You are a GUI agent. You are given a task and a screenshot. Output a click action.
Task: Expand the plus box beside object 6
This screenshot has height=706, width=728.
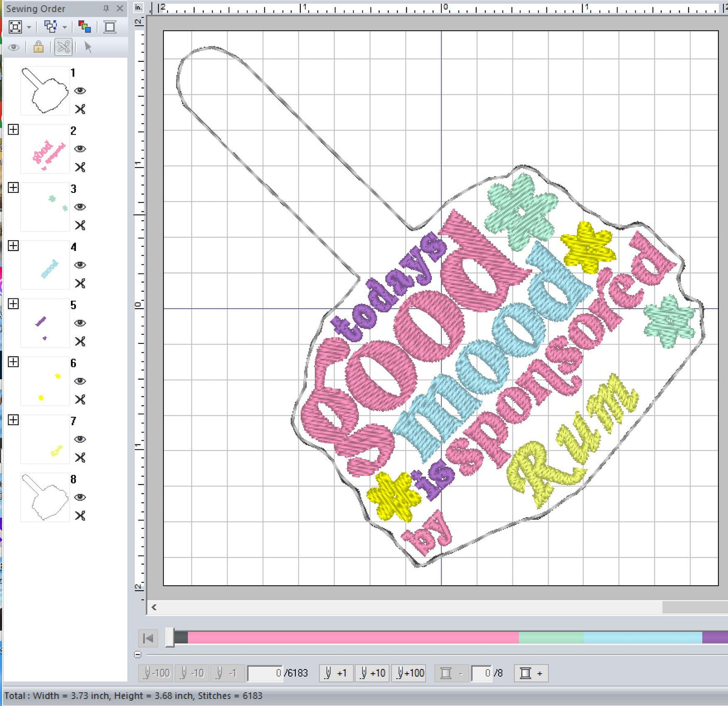coord(14,362)
